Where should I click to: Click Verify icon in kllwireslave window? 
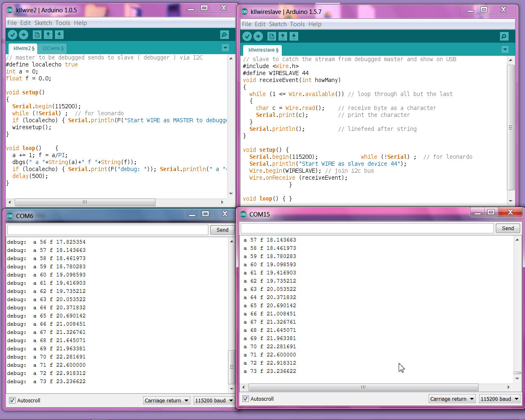[247, 37]
